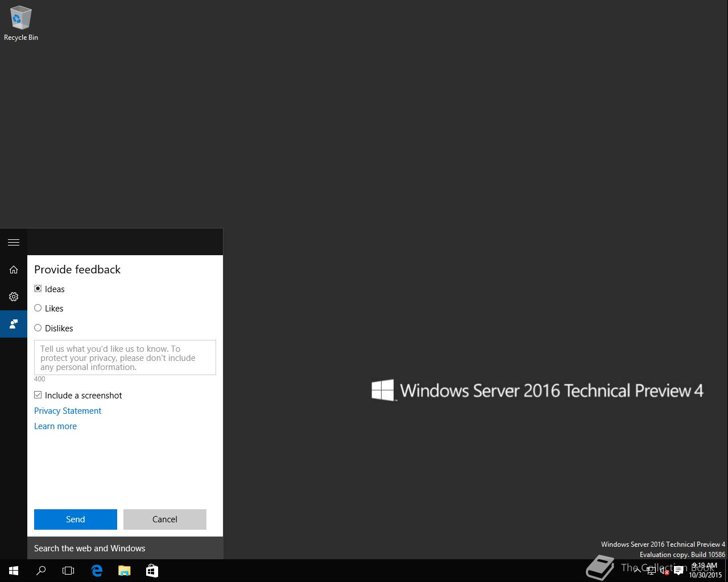
Task: Click the feedback text box
Action: [125, 357]
